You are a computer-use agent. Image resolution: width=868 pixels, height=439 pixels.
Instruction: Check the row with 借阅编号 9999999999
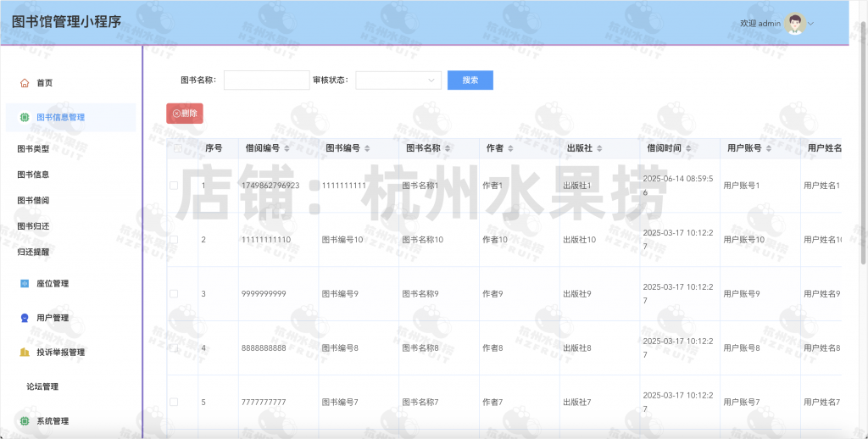[174, 294]
